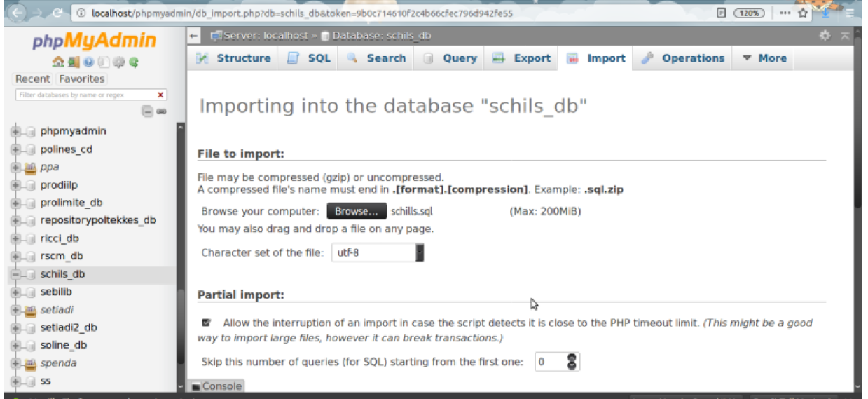Viewport: 868px width, 399px height.
Task: Open the Export tab
Action: point(522,58)
